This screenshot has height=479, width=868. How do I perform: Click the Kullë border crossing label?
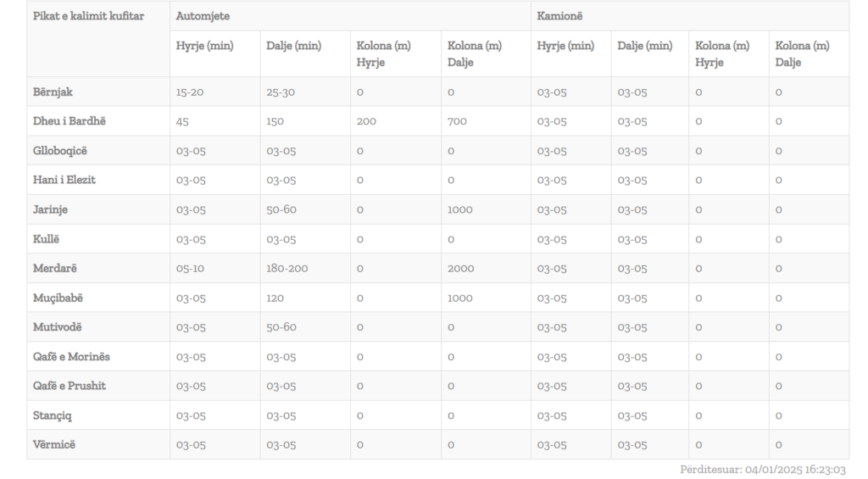tap(46, 239)
